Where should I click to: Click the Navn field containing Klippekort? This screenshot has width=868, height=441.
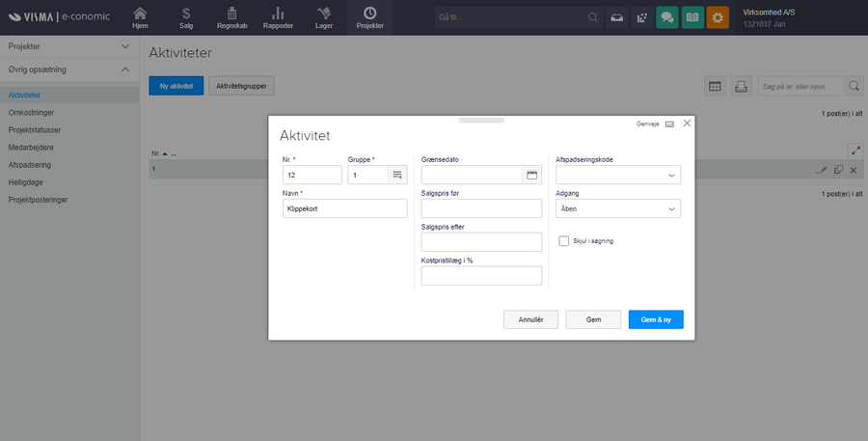point(344,208)
